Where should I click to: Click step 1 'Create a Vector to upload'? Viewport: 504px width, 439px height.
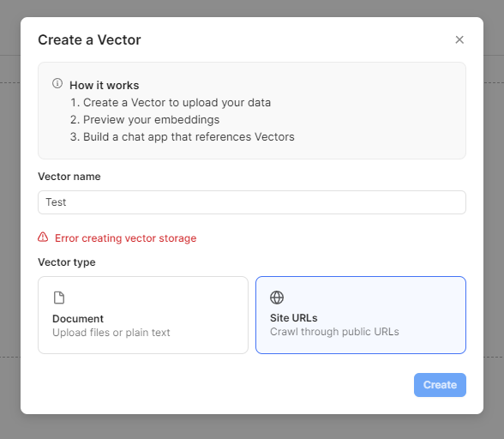click(x=171, y=103)
